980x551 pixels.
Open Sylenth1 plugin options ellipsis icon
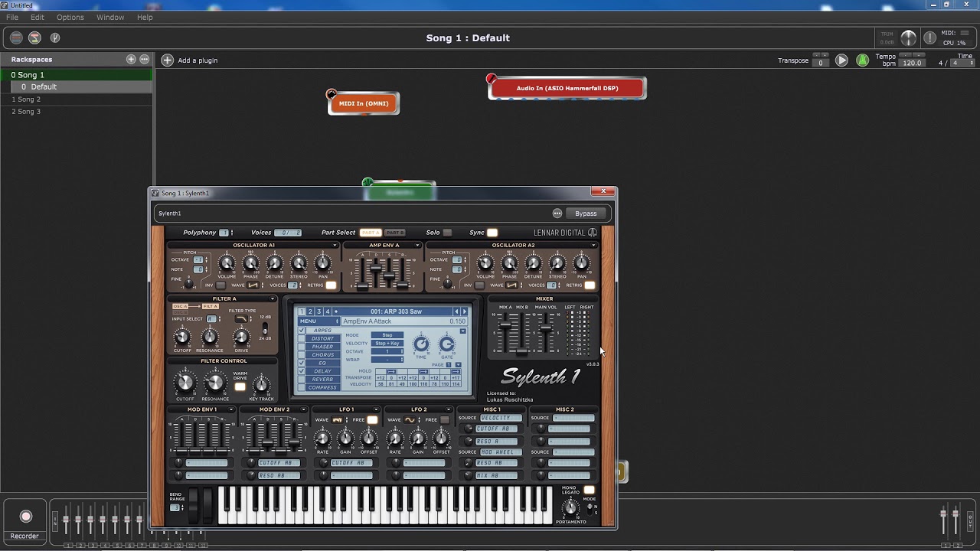557,214
